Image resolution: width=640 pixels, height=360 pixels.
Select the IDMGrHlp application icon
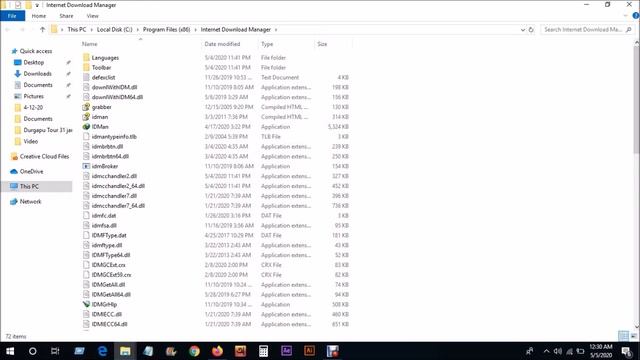coord(86,304)
